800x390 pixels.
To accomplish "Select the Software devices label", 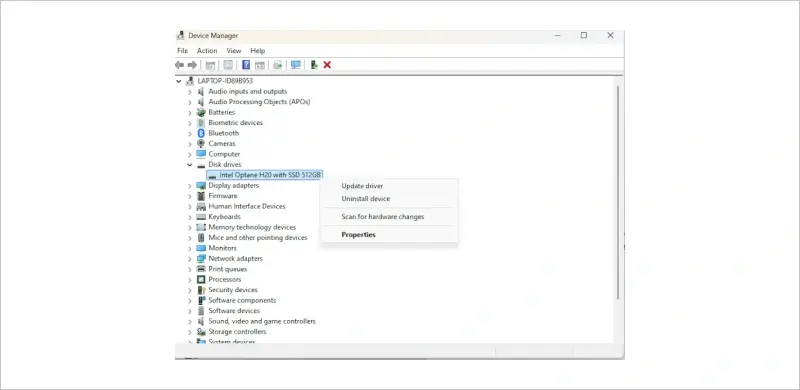I will 234,311.
